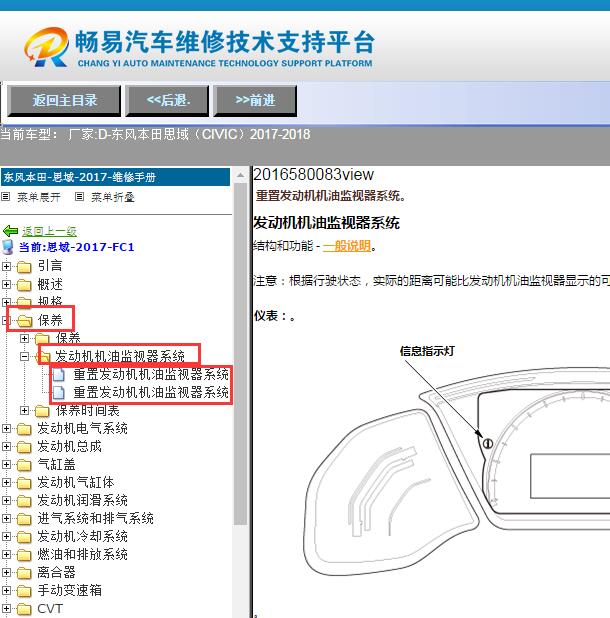Expand the 发动机气缸体 node
610x618 pixels.
coord(6,482)
